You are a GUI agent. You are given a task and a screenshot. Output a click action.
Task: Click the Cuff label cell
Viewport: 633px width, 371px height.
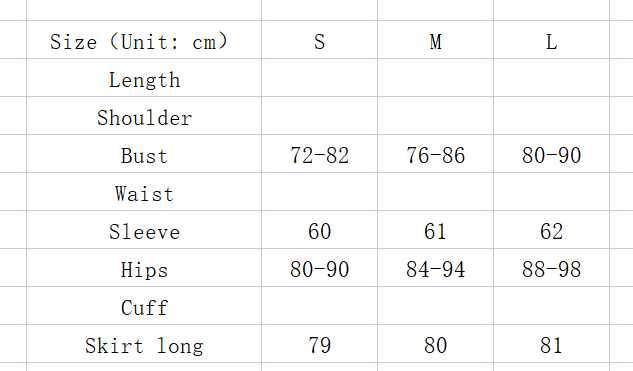[144, 305]
